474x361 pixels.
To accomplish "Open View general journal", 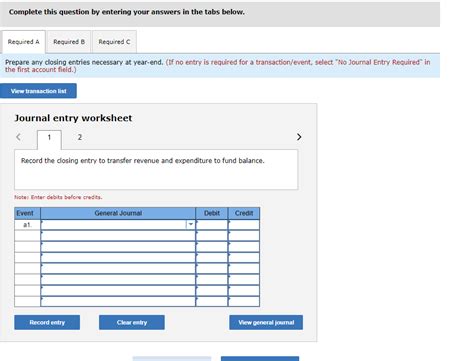I will [x=266, y=322].
